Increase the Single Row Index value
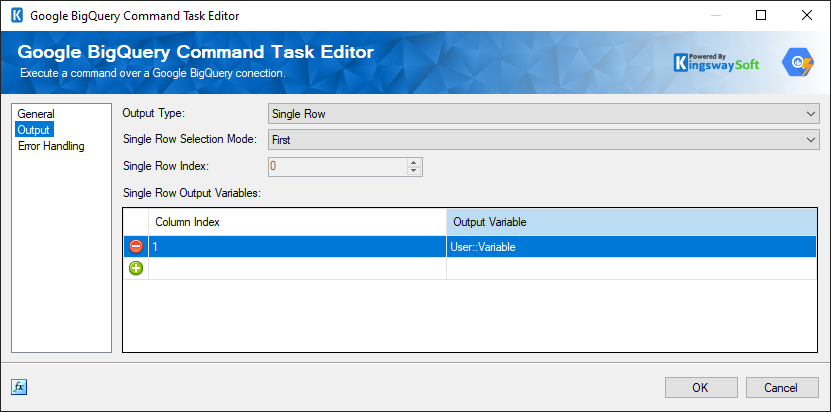831x412 pixels. pos(414,162)
